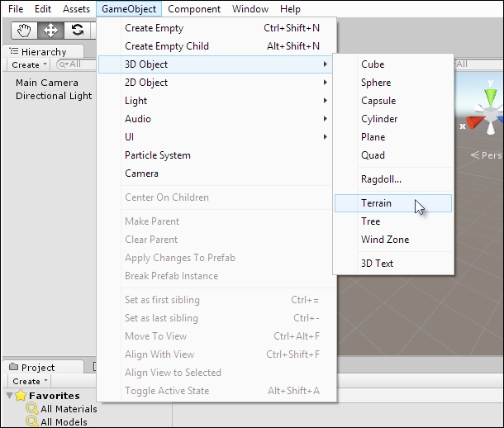Choose Create Empty from the menu
Viewport: 504px width, 428px height.
point(217,28)
